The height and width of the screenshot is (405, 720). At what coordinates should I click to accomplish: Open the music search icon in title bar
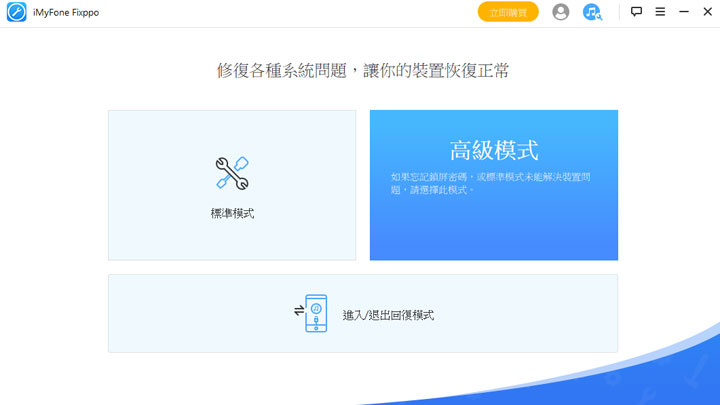(592, 12)
